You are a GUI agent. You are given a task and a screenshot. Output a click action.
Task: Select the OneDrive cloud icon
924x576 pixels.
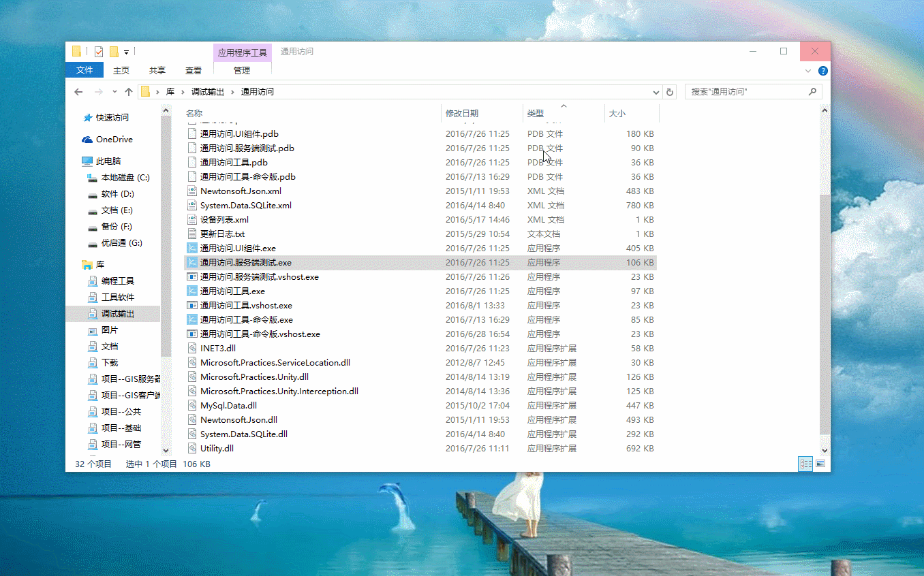coord(87,140)
